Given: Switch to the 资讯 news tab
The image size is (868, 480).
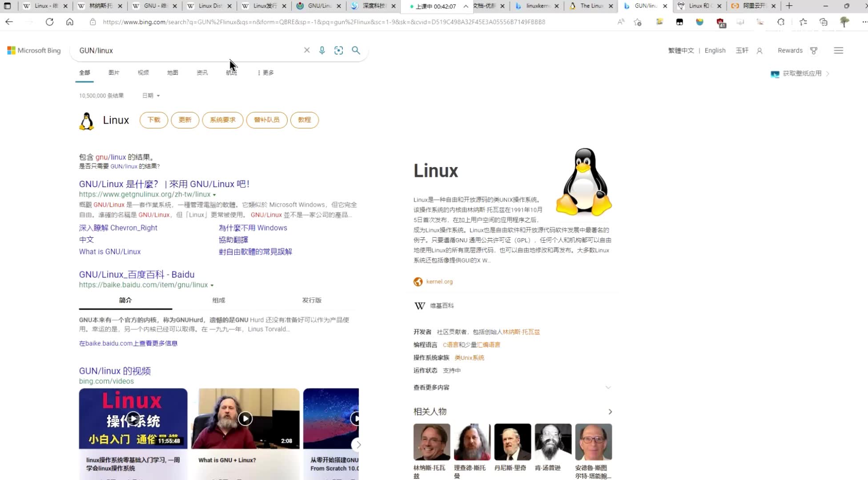Looking at the screenshot, I should tap(202, 72).
